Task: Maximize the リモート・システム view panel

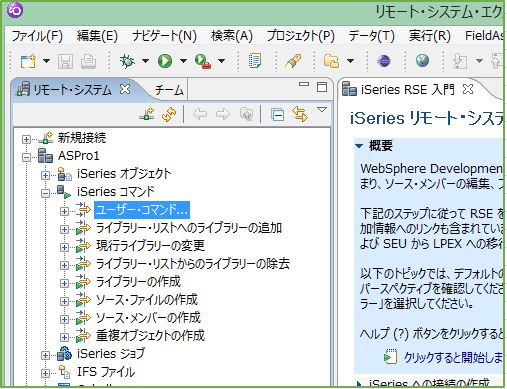Action: pos(322,87)
